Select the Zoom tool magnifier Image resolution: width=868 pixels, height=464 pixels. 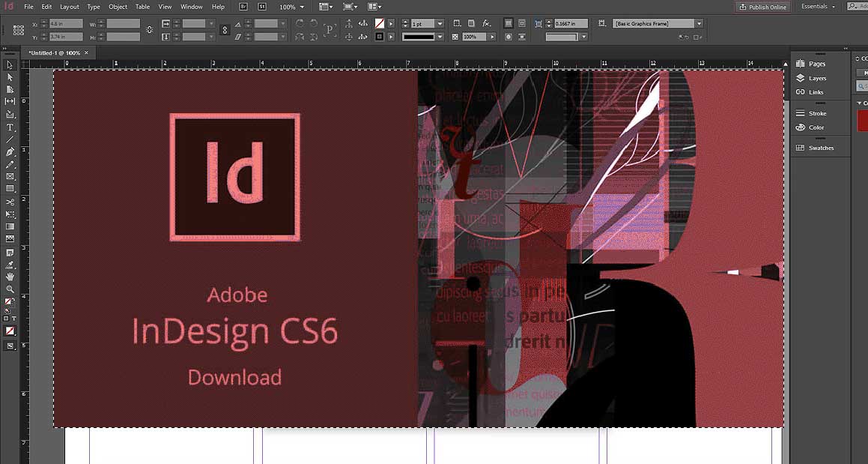tap(10, 289)
